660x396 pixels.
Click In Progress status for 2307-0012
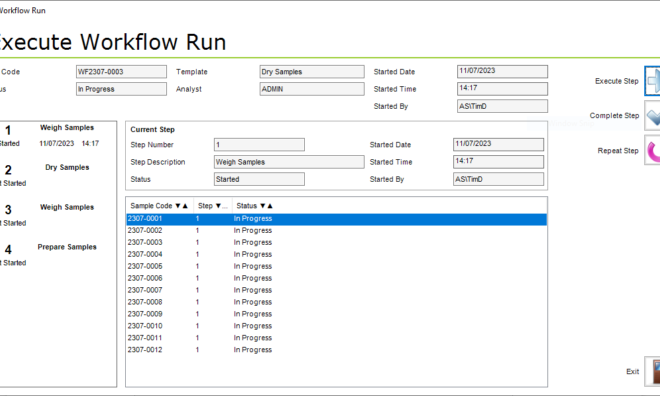pos(253,350)
